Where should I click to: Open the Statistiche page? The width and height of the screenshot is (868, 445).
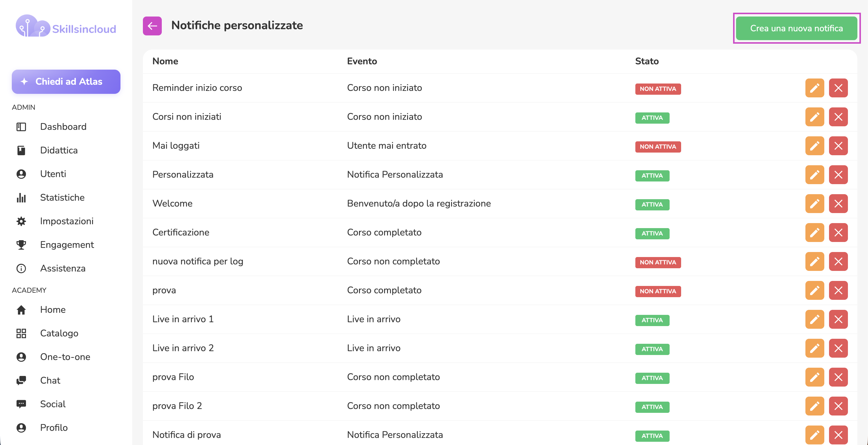click(x=62, y=197)
